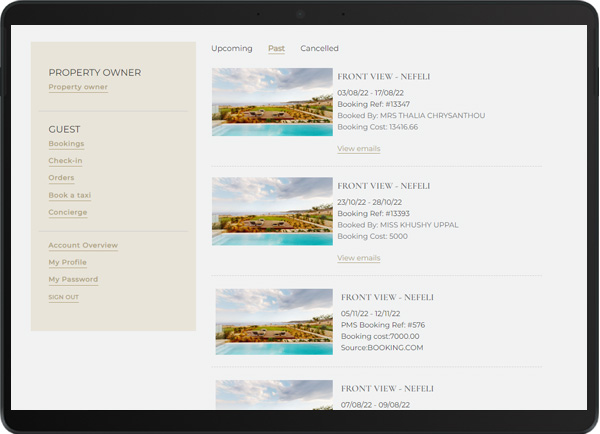Viewport: 600px width, 434px height.
Task: Go to My Profile
Action: 67,263
